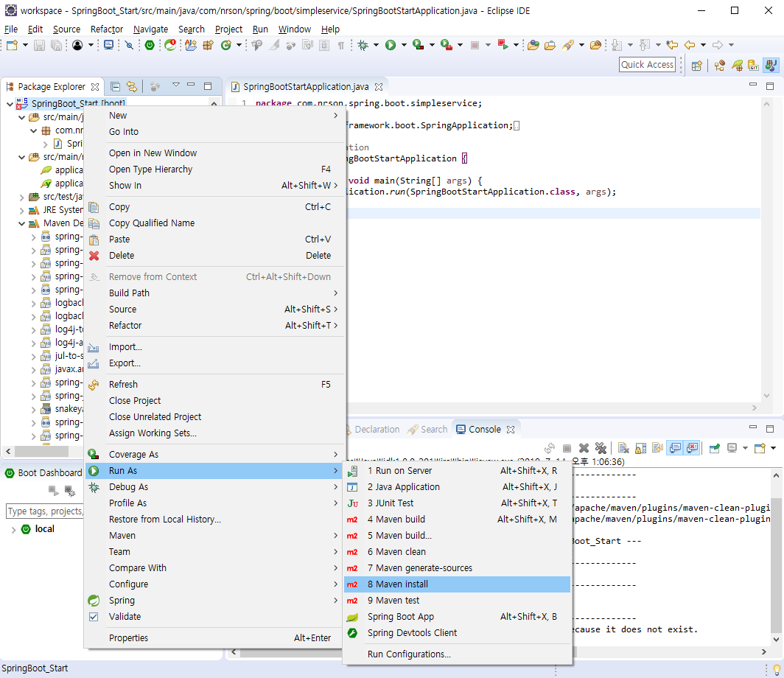Click the Quick Access search field
This screenshot has height=678, width=784.
(x=647, y=65)
